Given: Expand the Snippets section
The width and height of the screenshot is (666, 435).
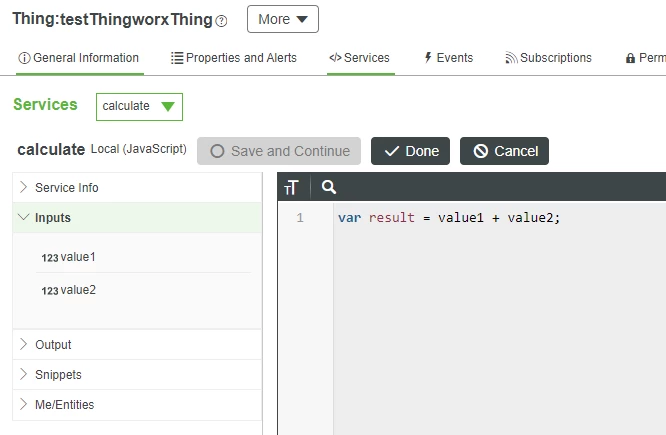Looking at the screenshot, I should pyautogui.click(x=137, y=375).
